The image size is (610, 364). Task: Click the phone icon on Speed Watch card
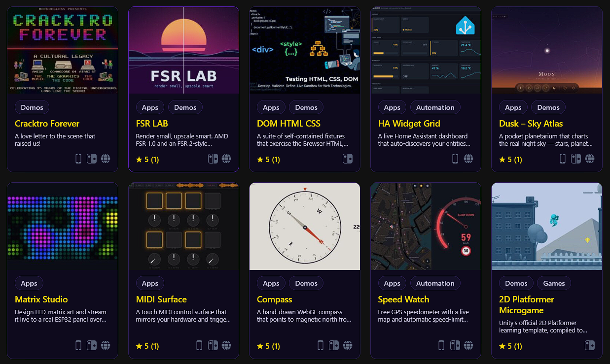pyautogui.click(x=441, y=345)
